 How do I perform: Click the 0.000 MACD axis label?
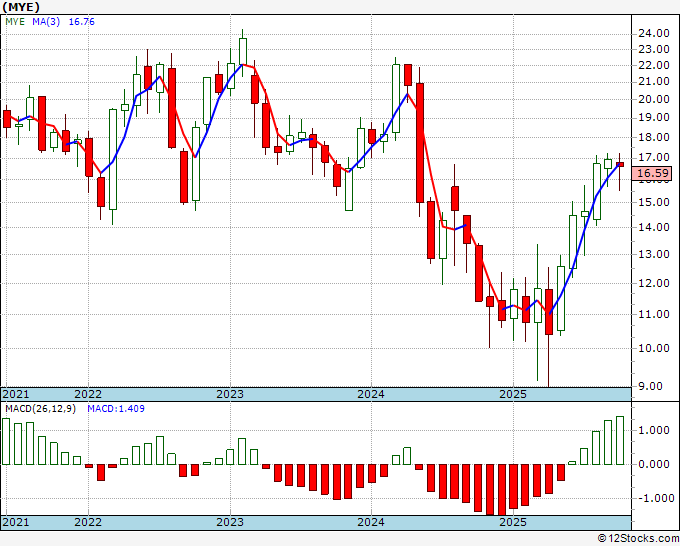pos(654,464)
